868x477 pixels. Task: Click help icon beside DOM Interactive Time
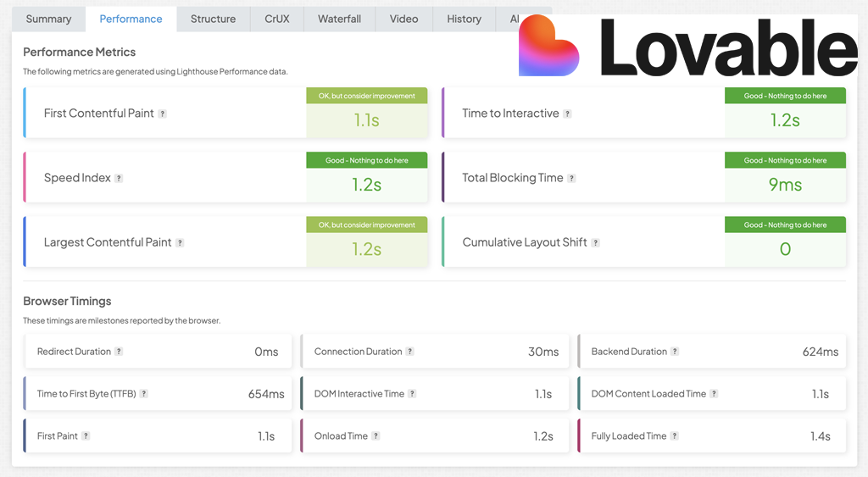(412, 393)
